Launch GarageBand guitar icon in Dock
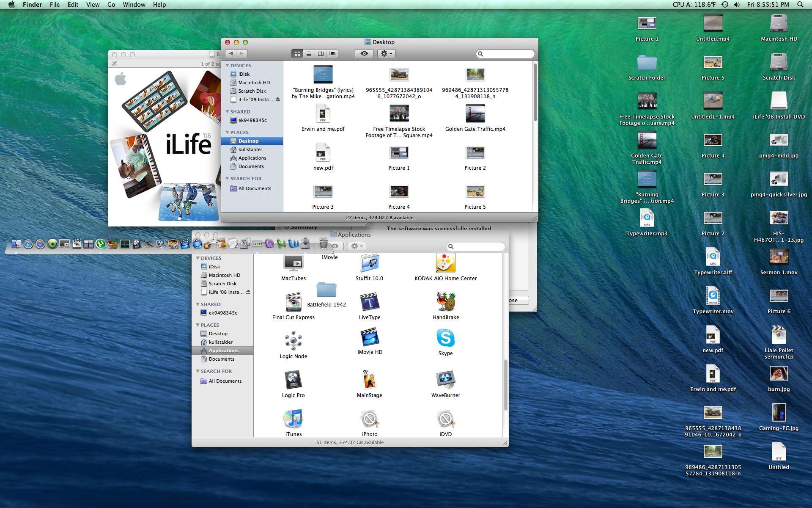This screenshot has width=812, height=508. click(208, 244)
